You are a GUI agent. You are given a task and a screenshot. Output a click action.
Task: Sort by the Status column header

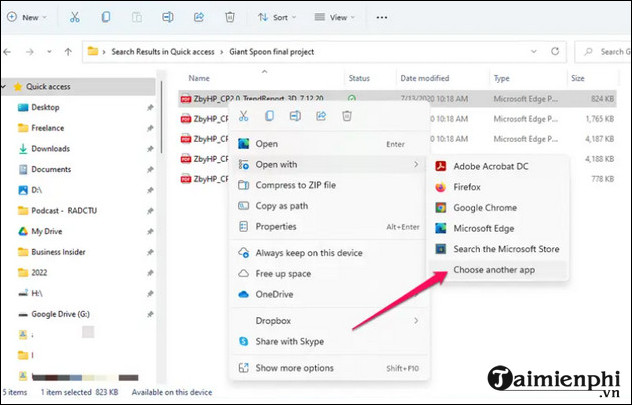click(x=359, y=78)
